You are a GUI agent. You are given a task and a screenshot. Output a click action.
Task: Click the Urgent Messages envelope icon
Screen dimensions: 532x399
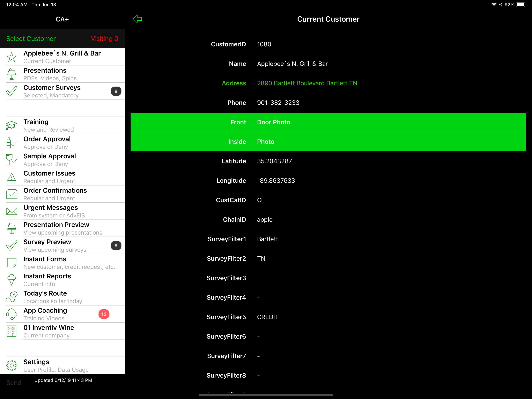(11, 211)
